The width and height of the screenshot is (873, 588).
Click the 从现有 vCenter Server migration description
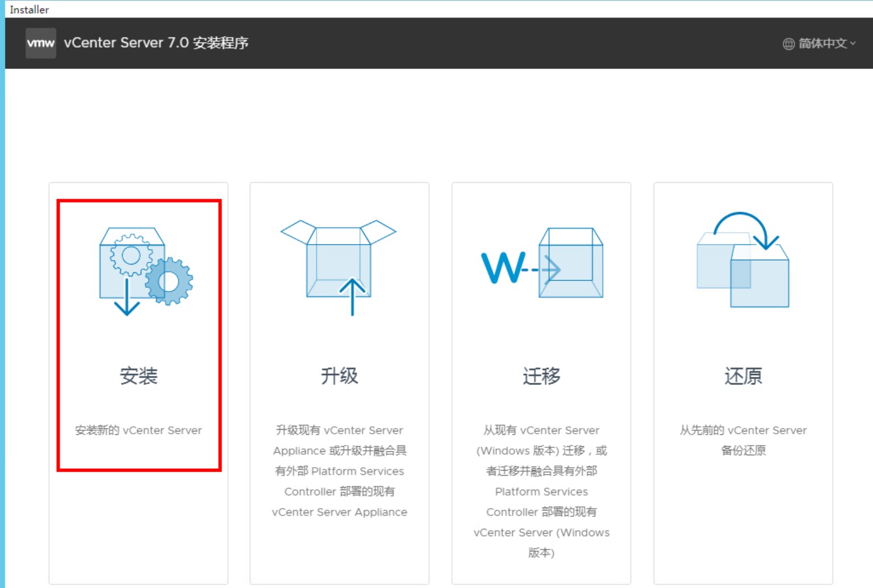click(x=541, y=491)
